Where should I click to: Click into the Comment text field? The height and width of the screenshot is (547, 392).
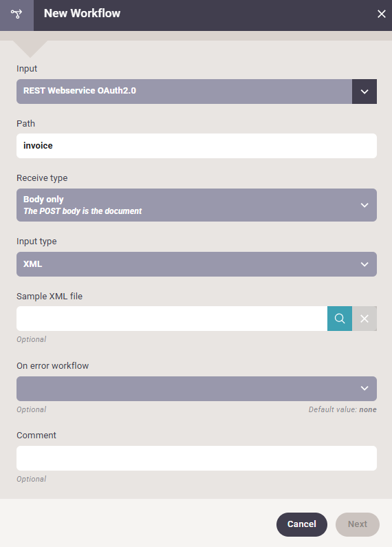pyautogui.click(x=197, y=458)
